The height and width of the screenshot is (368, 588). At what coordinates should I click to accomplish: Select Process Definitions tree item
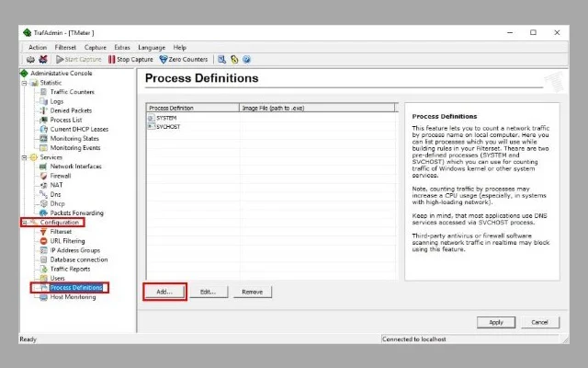pos(76,288)
